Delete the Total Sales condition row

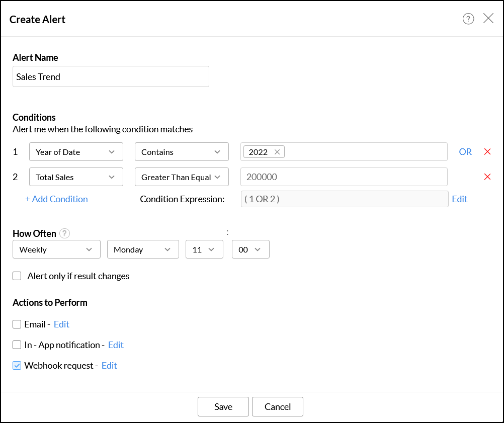[487, 177]
